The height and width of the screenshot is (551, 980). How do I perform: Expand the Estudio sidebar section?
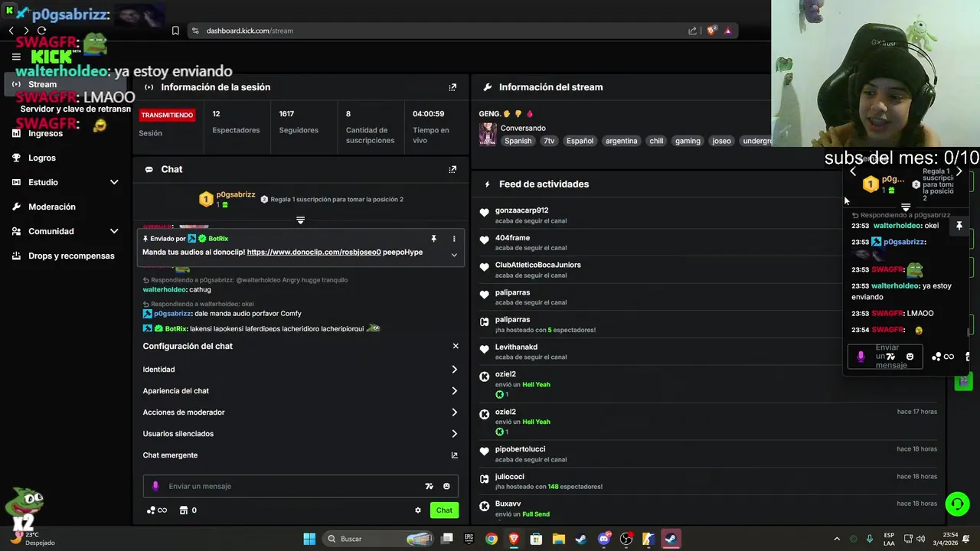point(66,182)
